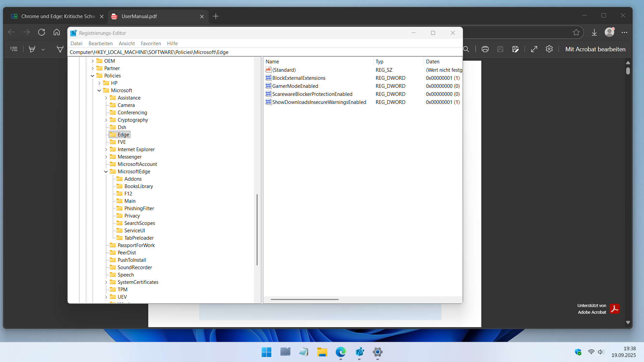Open the Favoriten menu
This screenshot has height=362, width=644.
click(151, 44)
